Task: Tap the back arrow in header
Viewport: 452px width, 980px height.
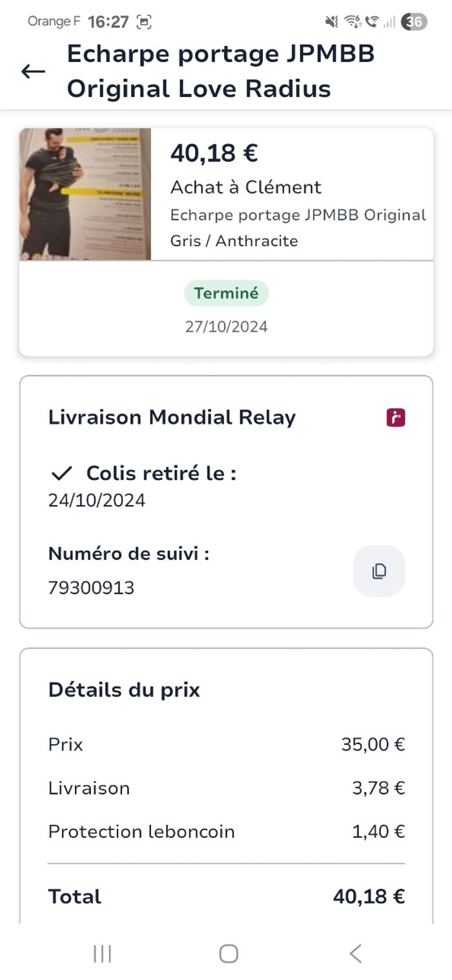Action: coord(33,72)
